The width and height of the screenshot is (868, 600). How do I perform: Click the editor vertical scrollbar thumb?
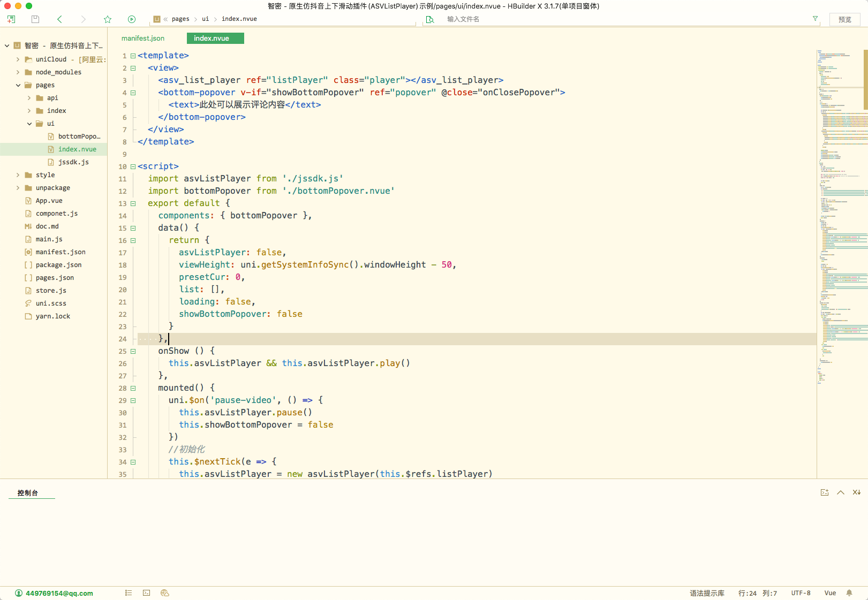tap(866, 79)
